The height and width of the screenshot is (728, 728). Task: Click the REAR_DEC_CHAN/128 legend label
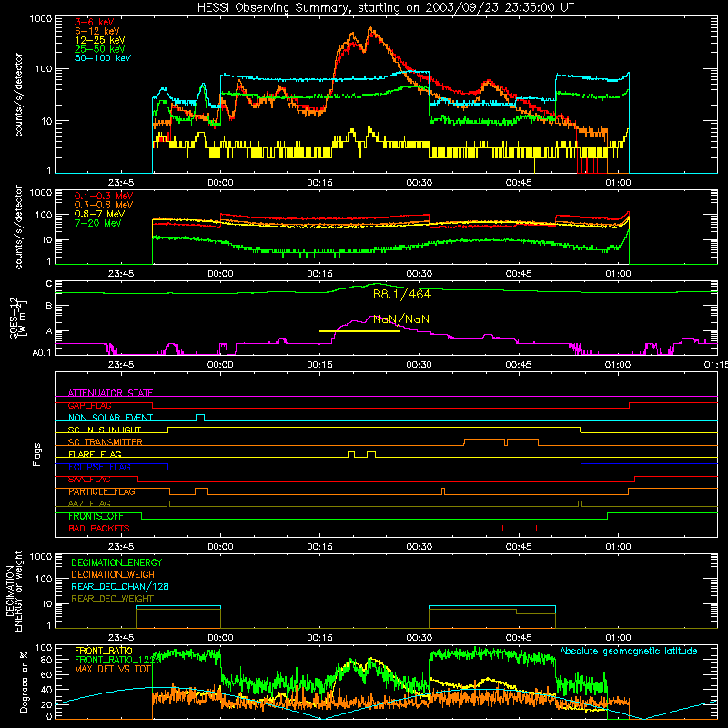click(x=120, y=587)
